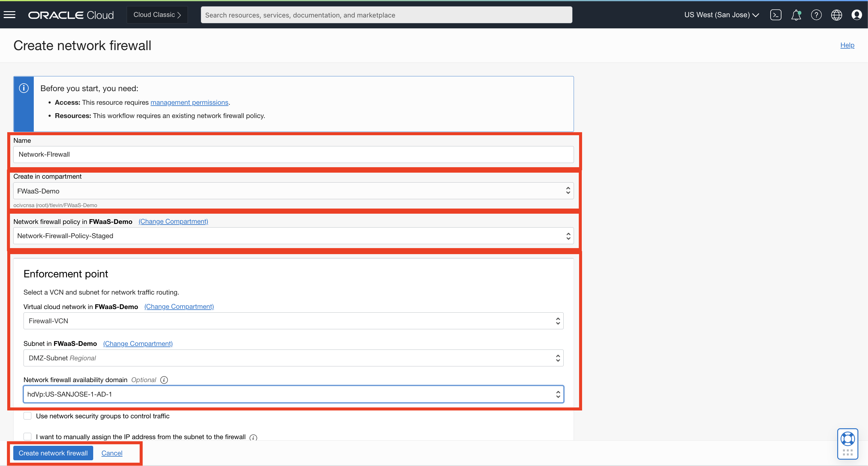Open the language globe selector
Screen dimensions: 868x466
(836, 14)
